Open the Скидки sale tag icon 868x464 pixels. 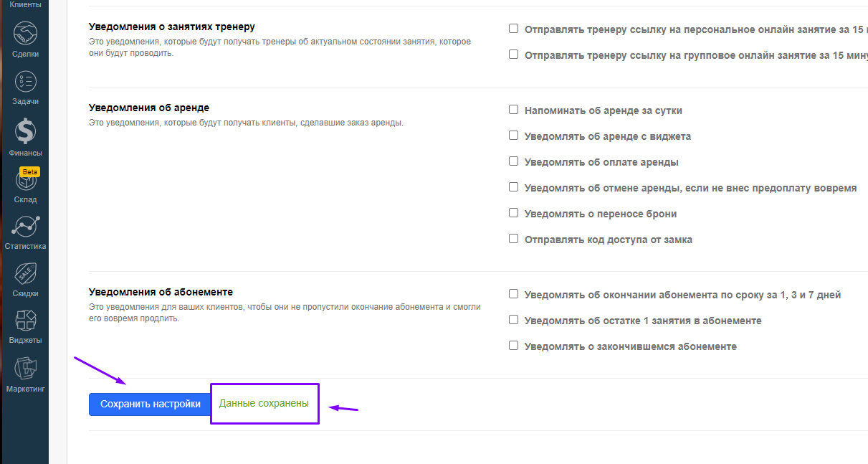(26, 274)
